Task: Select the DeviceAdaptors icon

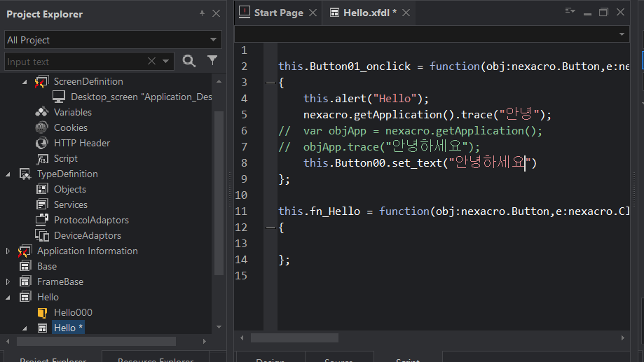Action: [42, 235]
